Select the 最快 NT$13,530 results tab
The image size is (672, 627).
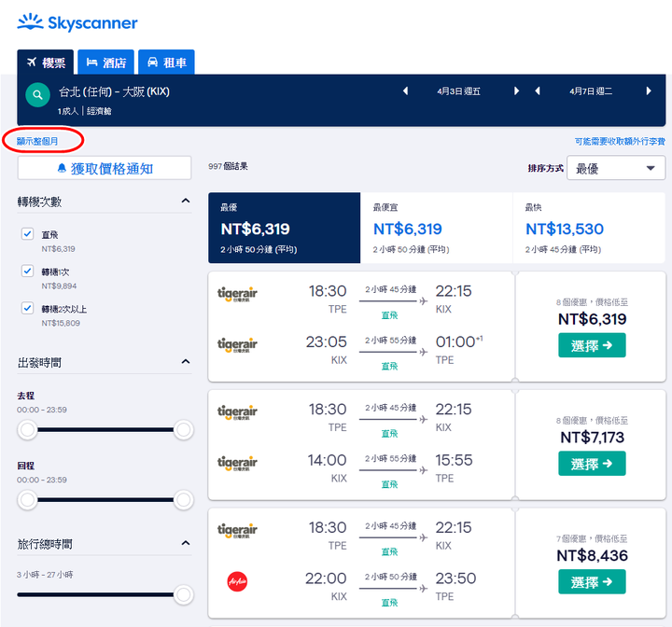(589, 228)
